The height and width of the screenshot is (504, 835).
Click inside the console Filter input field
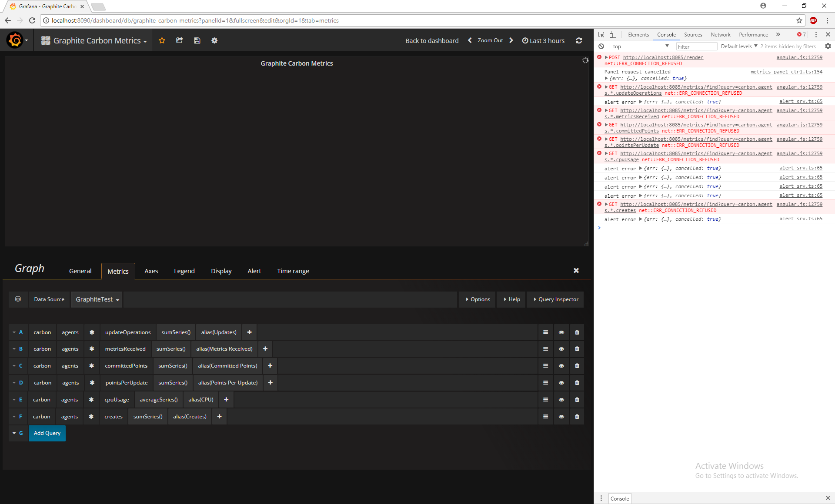[x=696, y=46]
